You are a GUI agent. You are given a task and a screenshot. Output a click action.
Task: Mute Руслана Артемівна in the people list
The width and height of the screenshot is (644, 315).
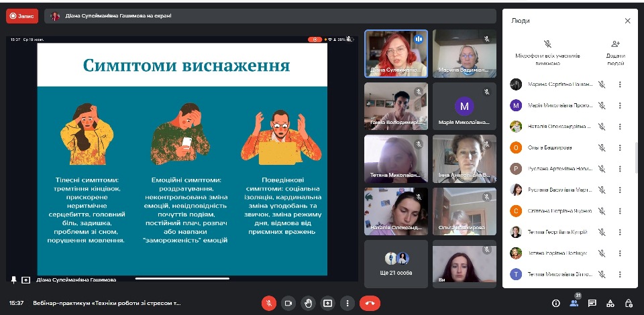(601, 169)
